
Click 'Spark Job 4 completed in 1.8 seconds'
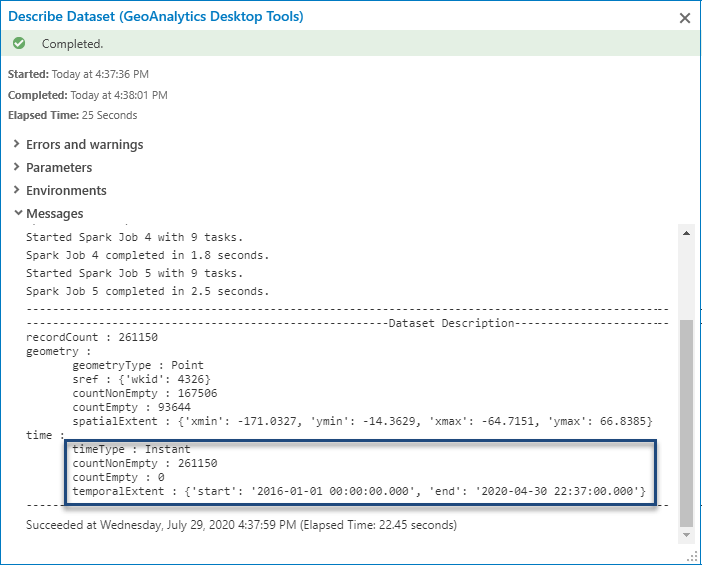(x=147, y=255)
